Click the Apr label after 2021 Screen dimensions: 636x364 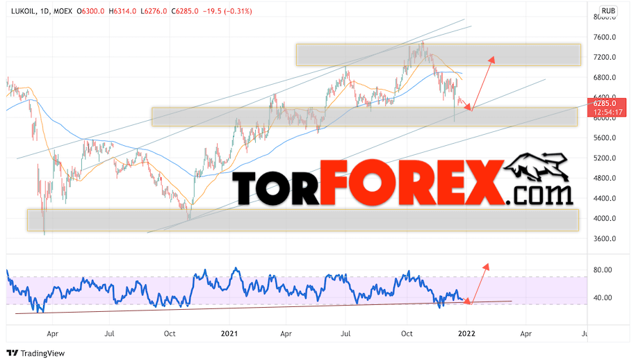point(286,333)
